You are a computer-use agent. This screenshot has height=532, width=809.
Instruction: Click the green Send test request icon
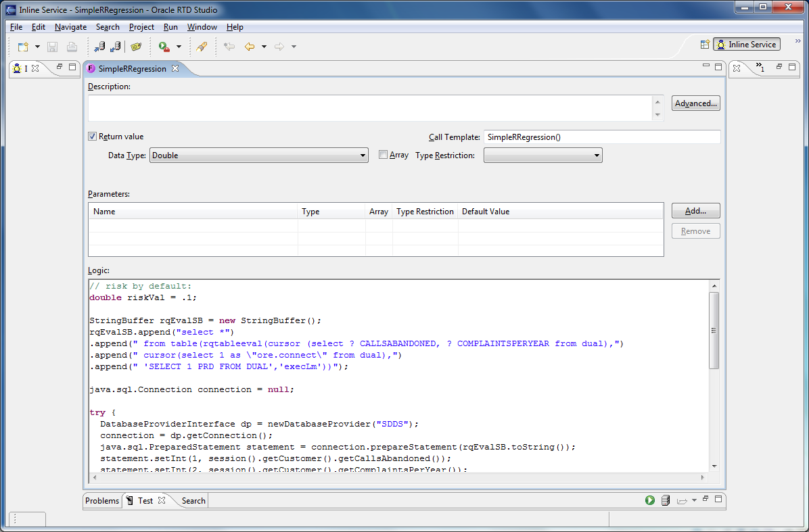pos(649,500)
